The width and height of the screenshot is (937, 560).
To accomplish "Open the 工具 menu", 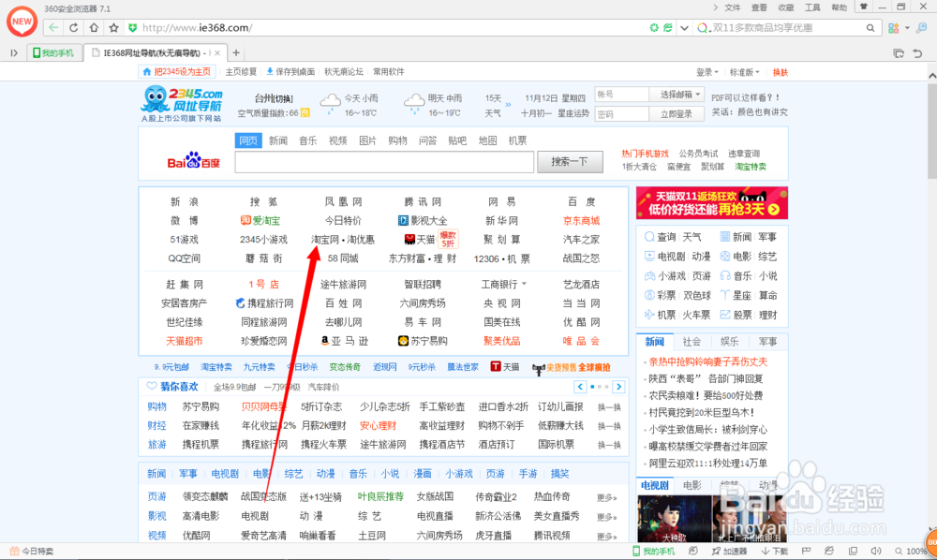I will click(812, 7).
